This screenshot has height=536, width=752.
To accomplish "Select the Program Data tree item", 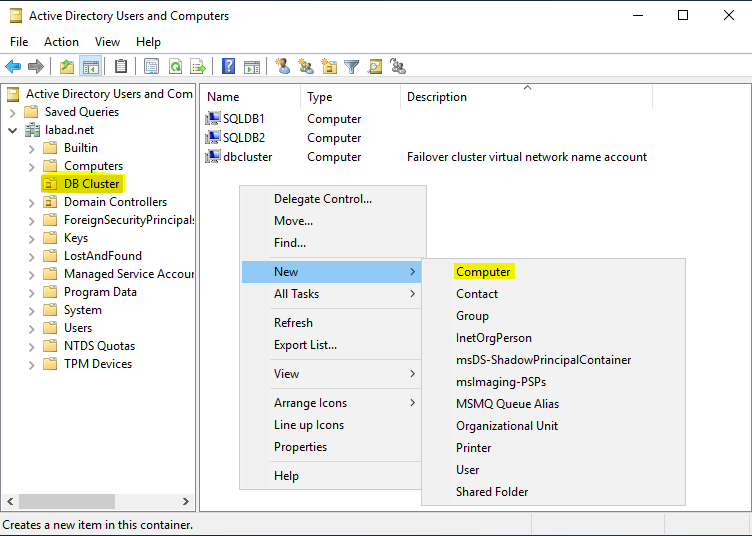I will [100, 292].
